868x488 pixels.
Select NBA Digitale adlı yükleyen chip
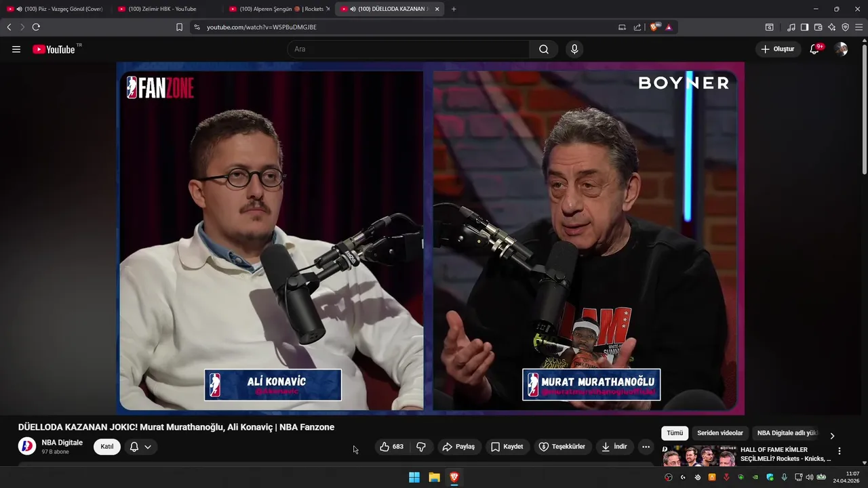point(787,433)
